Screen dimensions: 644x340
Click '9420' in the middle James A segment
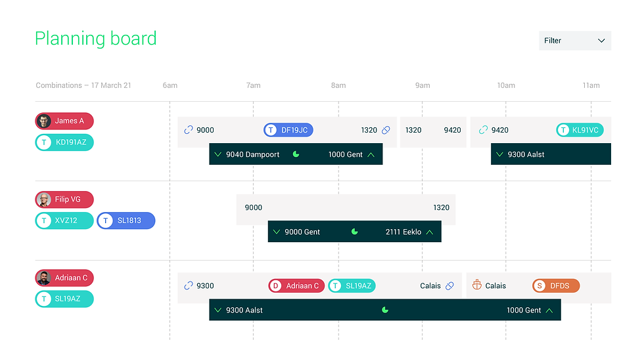(452, 130)
